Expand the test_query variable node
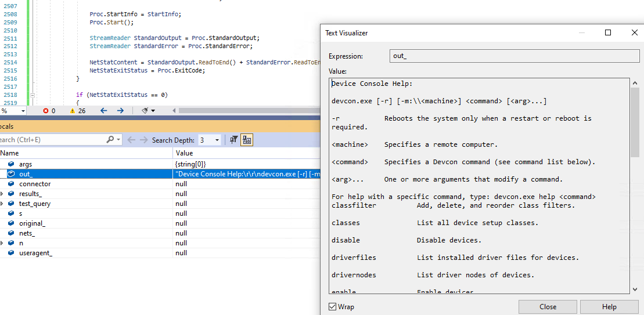This screenshot has height=315, width=644. click(x=2, y=204)
